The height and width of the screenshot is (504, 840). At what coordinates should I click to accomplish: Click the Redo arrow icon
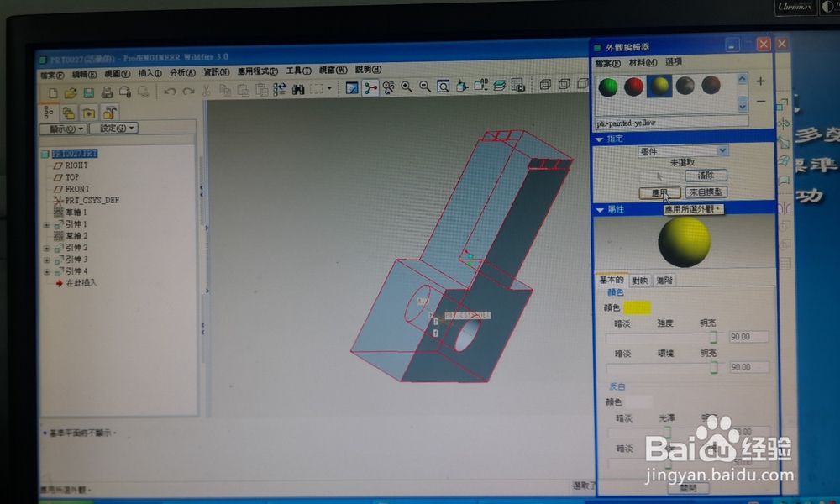point(188,91)
